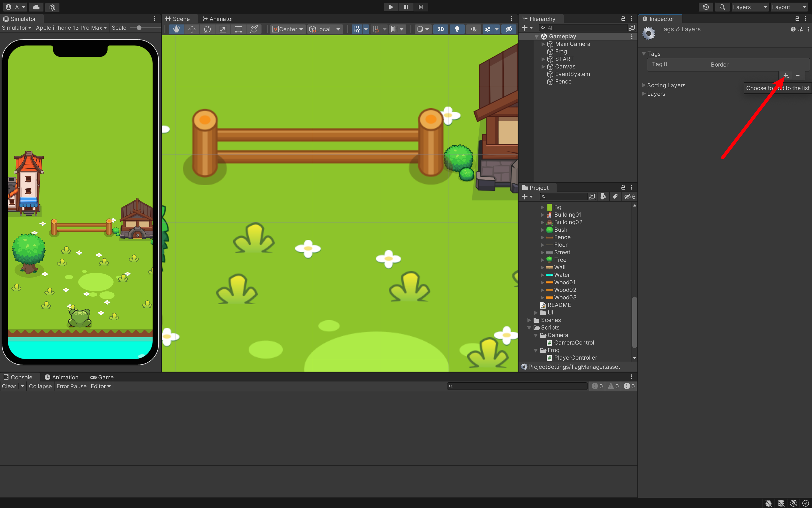
Task: Toggle scene effects (skybox, fog) button
Action: coord(488,29)
